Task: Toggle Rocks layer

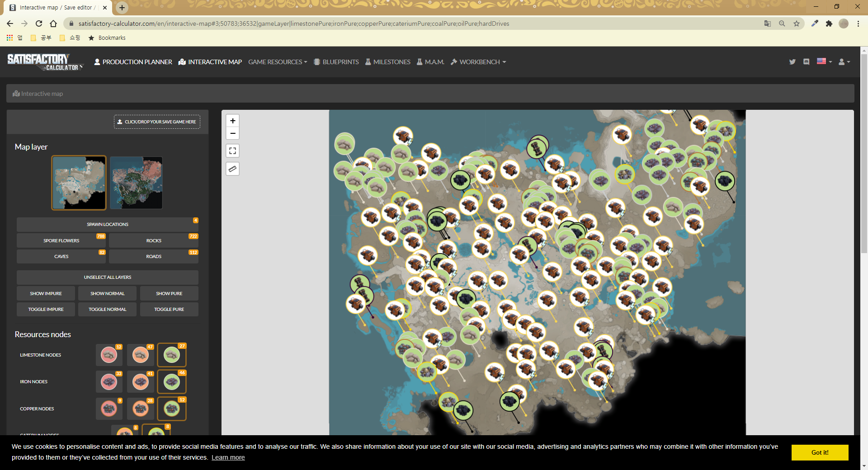Action: pyautogui.click(x=154, y=240)
